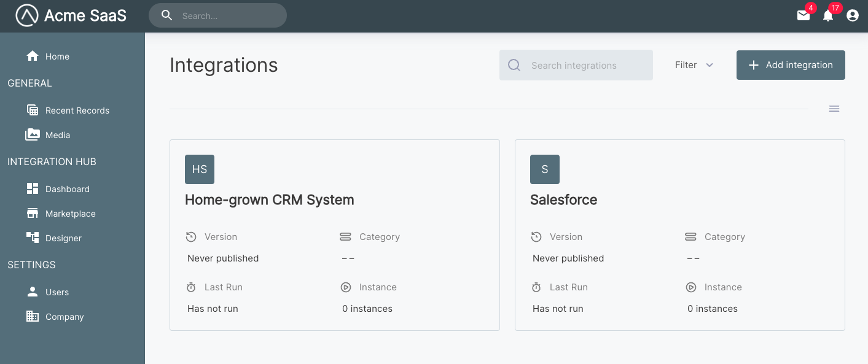Select the Users settings entry
The height and width of the screenshot is (364, 868).
click(x=57, y=292)
